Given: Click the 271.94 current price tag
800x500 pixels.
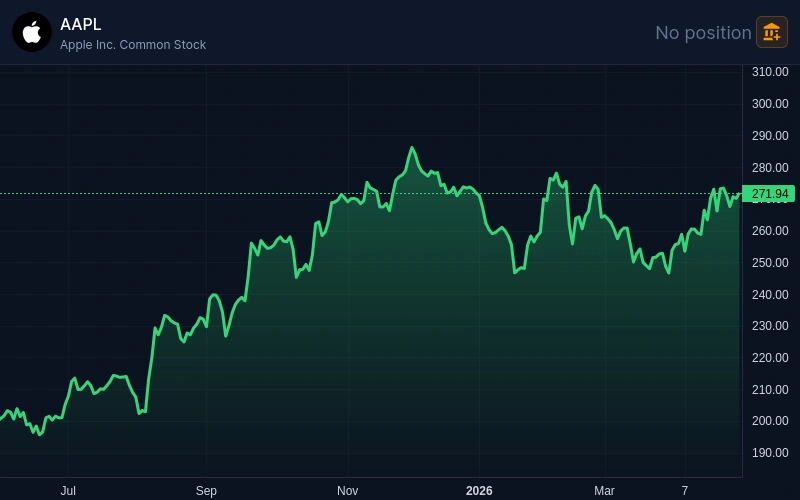Looking at the screenshot, I should coord(768,194).
